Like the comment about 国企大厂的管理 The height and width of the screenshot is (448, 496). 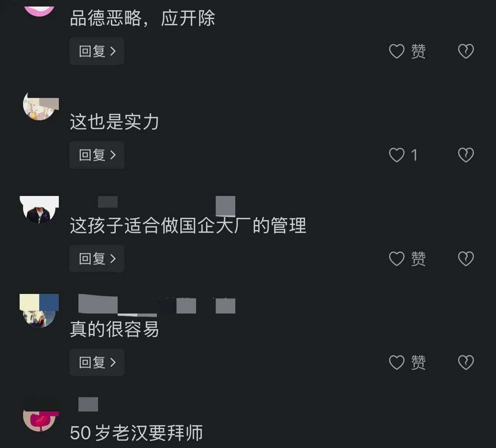[407, 259]
